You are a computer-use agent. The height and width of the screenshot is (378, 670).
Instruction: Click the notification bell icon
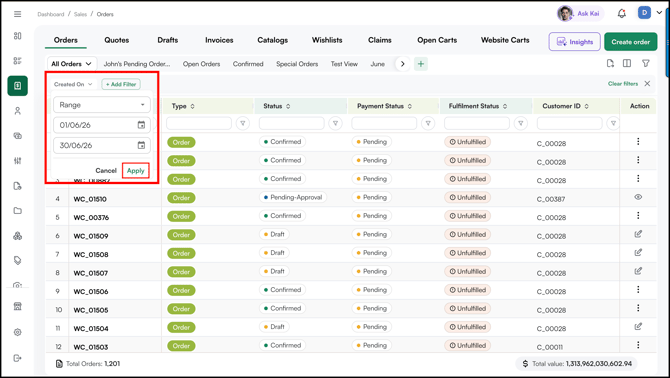(x=622, y=14)
